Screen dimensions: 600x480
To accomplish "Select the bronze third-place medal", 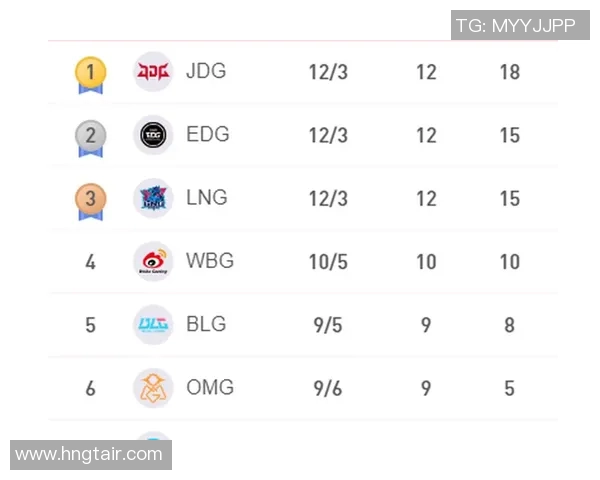I will click(x=90, y=199).
